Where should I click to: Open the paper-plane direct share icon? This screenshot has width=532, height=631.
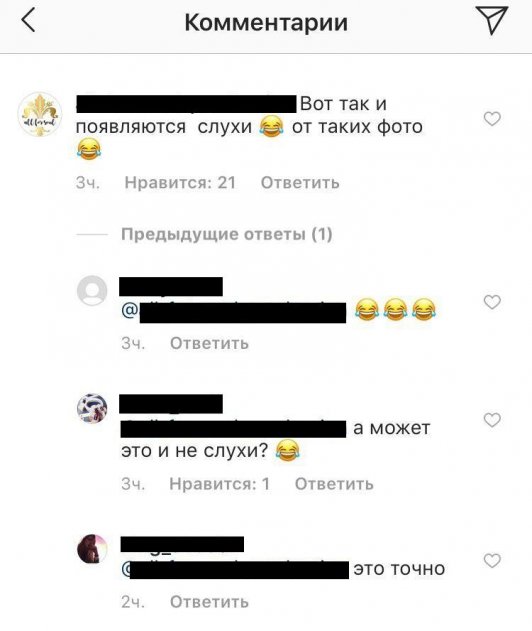pos(492,20)
